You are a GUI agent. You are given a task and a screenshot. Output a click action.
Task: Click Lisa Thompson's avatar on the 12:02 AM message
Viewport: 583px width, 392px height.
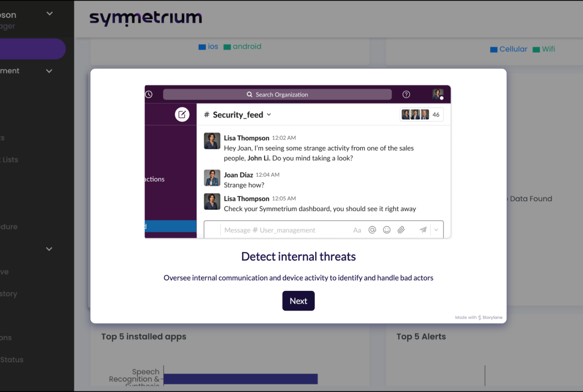(212, 141)
